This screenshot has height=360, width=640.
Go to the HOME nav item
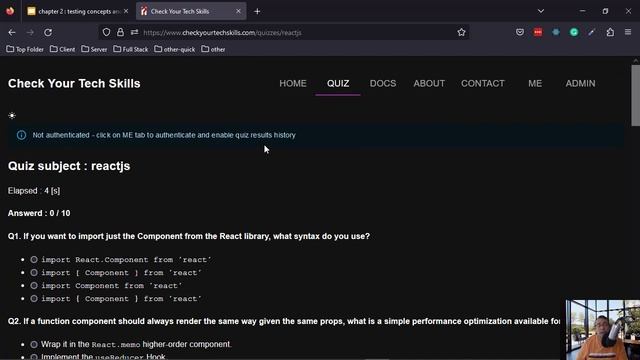coord(293,84)
